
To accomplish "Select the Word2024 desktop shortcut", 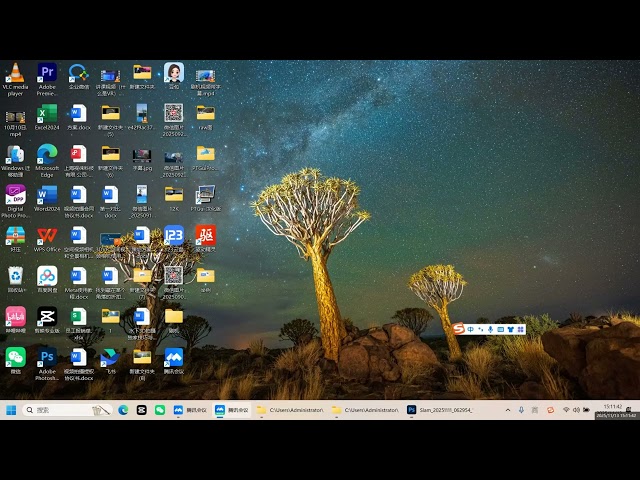I will (x=47, y=198).
